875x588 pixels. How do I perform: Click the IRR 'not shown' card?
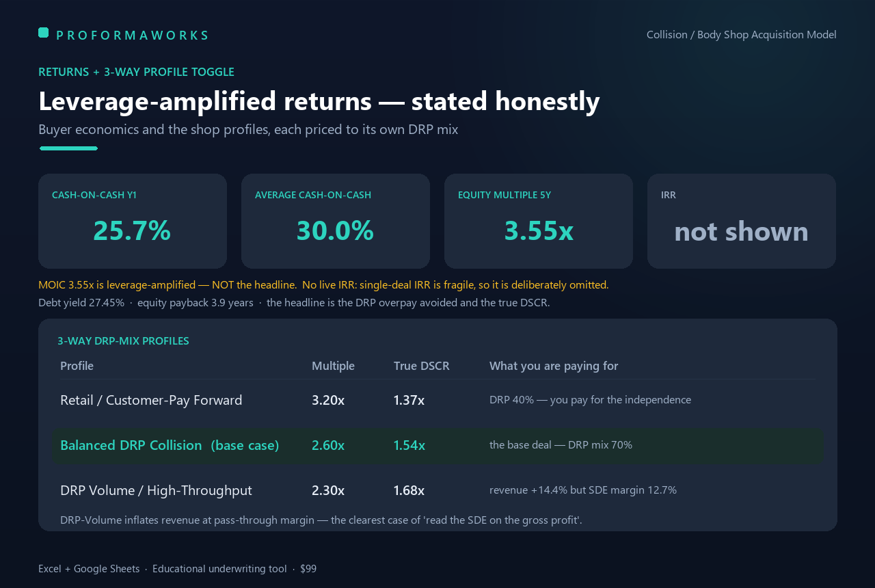(x=742, y=221)
